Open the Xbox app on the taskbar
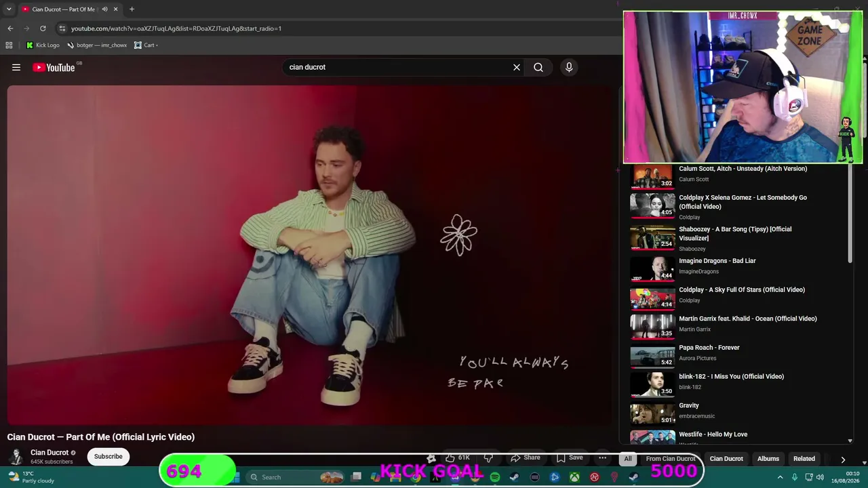Image resolution: width=868 pixels, height=488 pixels. pos(574,477)
